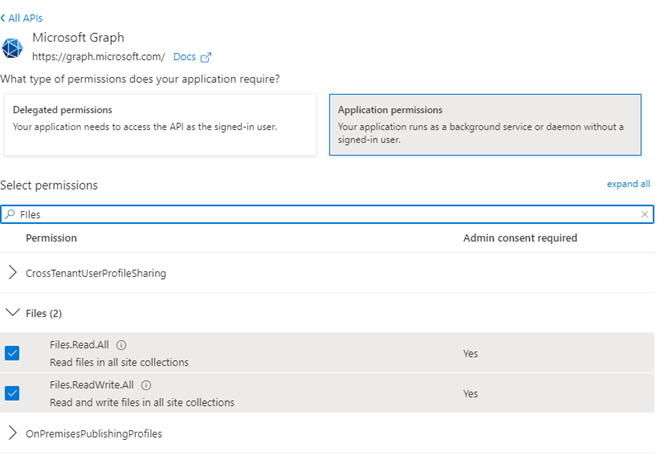
Task: Click the Select permissions heading
Action: (x=49, y=186)
